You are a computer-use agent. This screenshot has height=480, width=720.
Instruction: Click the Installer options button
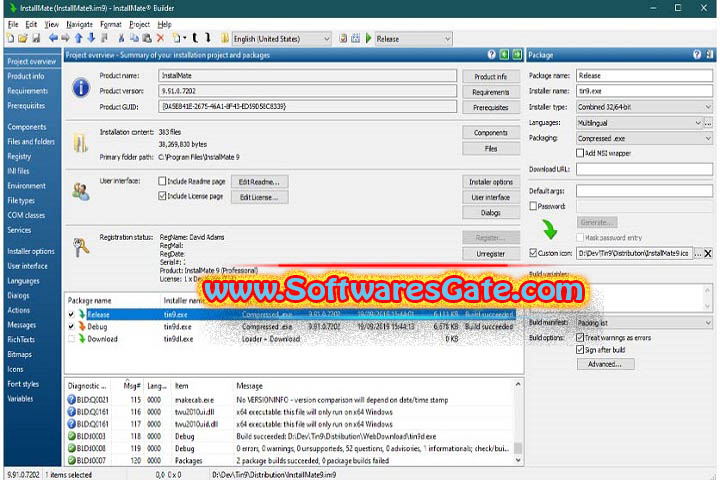coord(491,182)
